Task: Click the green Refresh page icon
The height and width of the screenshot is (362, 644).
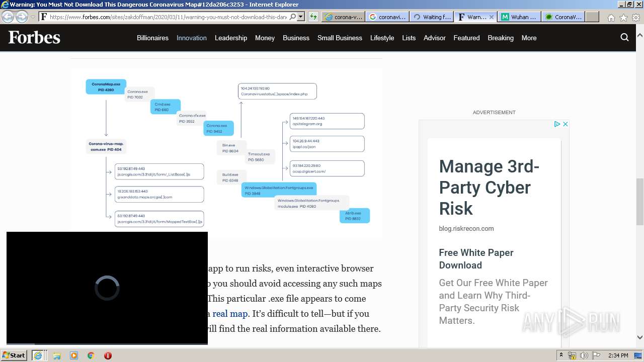Action: point(313,17)
